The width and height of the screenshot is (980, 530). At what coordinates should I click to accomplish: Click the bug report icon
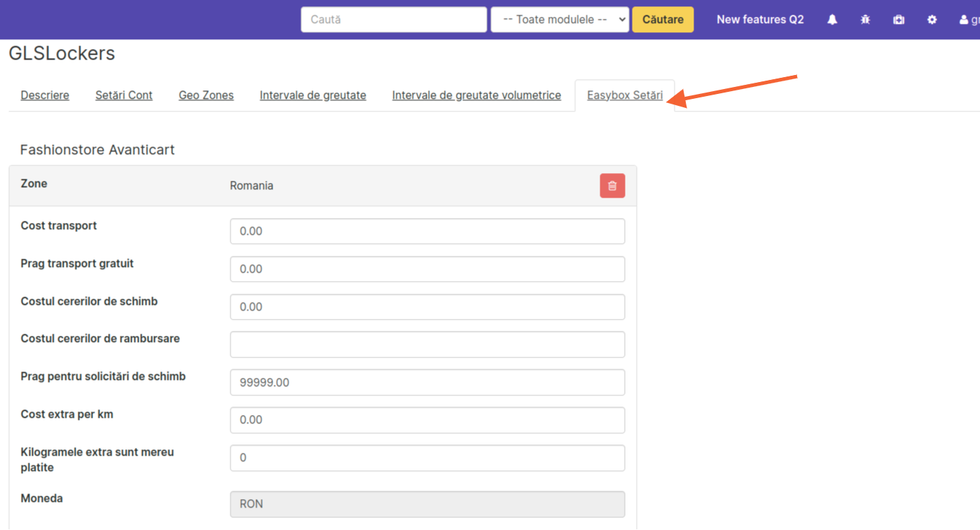(865, 20)
